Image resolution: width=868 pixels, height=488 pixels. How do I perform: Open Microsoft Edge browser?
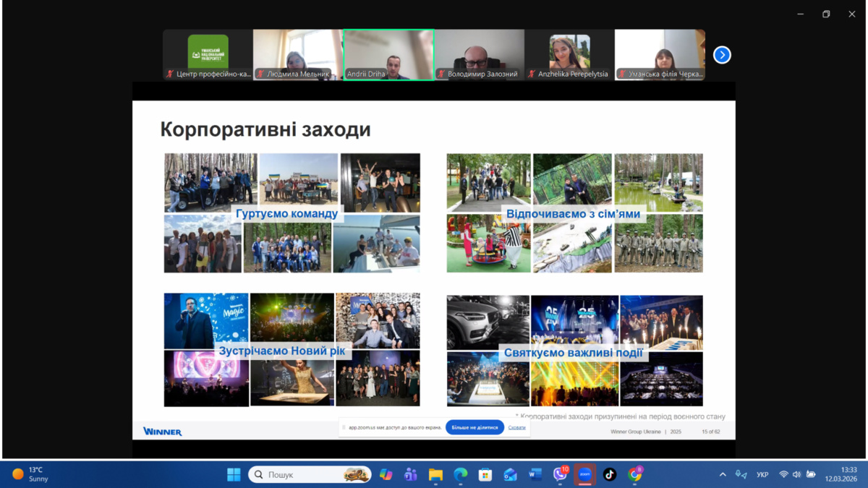click(461, 474)
